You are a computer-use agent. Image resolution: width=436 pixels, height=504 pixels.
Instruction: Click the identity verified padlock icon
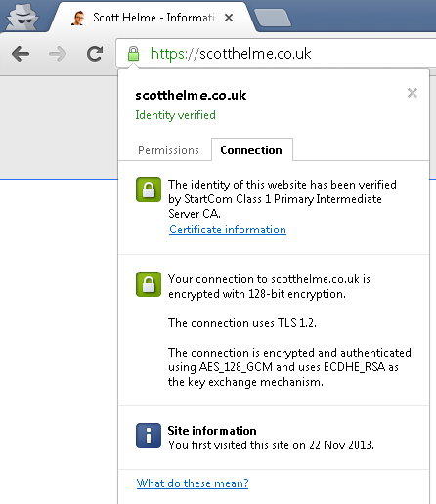[x=149, y=189]
